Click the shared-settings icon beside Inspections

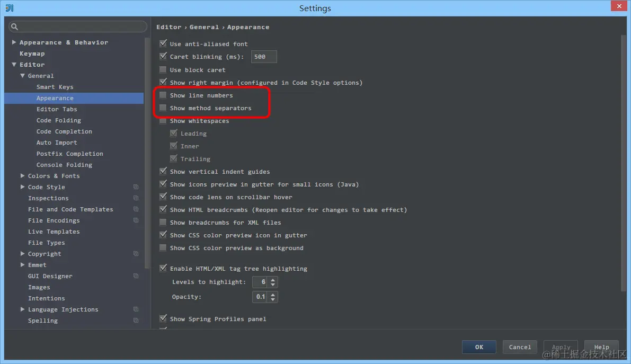click(136, 198)
